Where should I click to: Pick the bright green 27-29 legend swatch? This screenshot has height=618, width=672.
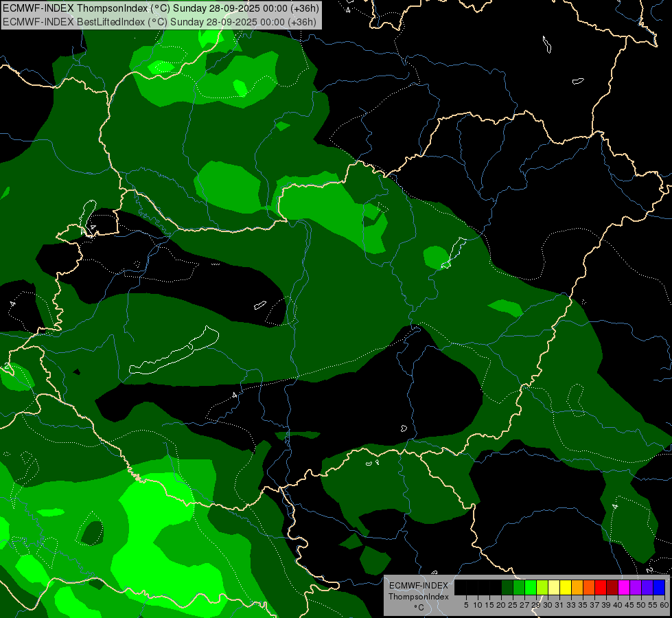coord(531,587)
